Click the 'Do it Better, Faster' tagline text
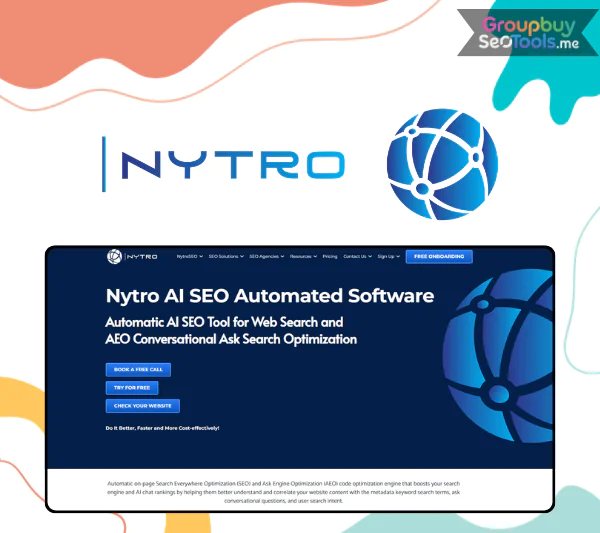The width and height of the screenshot is (600, 533). click(x=162, y=428)
